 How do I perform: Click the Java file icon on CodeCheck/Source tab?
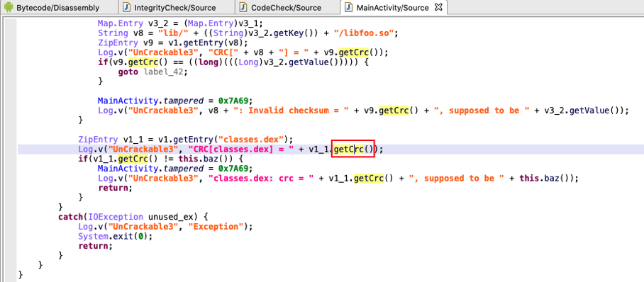point(243,7)
